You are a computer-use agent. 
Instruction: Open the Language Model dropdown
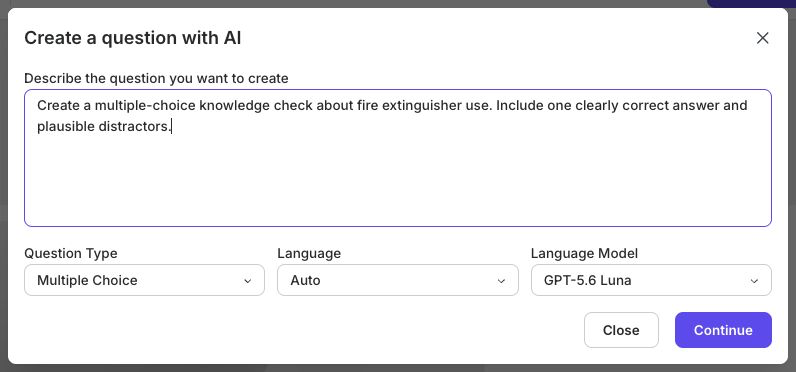(x=651, y=280)
